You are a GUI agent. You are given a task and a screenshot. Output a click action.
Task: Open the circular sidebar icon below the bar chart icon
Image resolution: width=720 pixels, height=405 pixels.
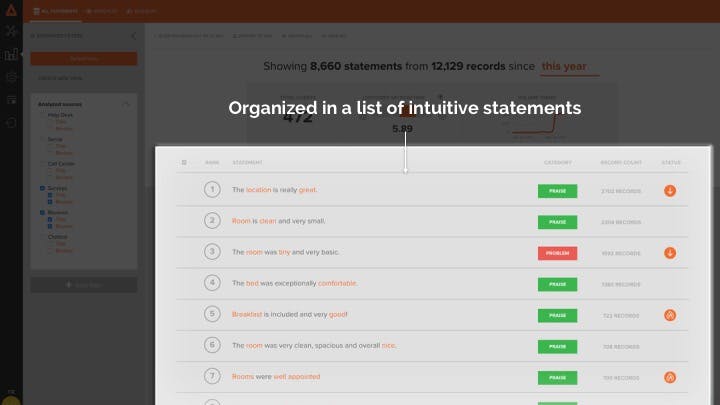(11, 77)
